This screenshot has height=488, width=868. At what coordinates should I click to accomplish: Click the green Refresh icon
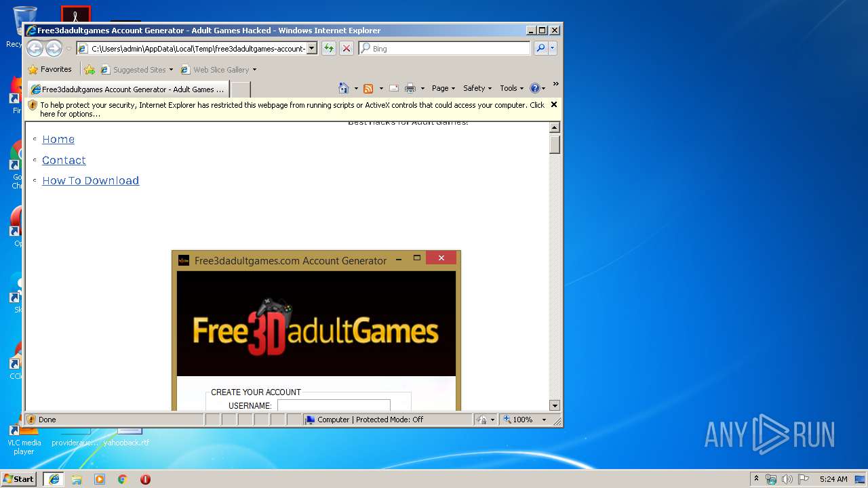(328, 48)
